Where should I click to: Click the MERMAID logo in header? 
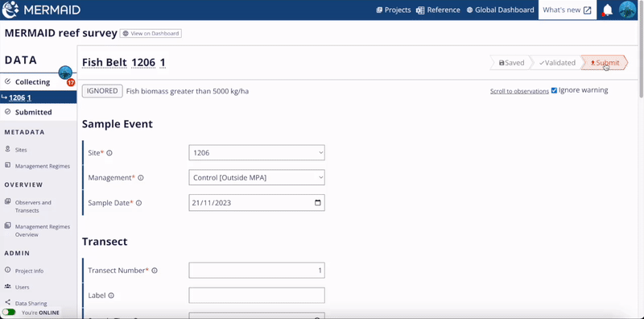(x=41, y=10)
